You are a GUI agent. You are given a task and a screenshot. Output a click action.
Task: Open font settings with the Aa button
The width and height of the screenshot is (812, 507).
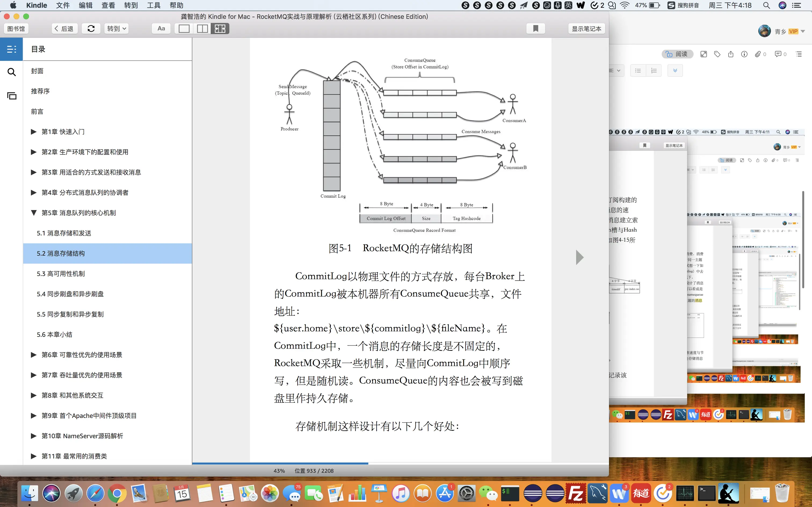coord(161,28)
